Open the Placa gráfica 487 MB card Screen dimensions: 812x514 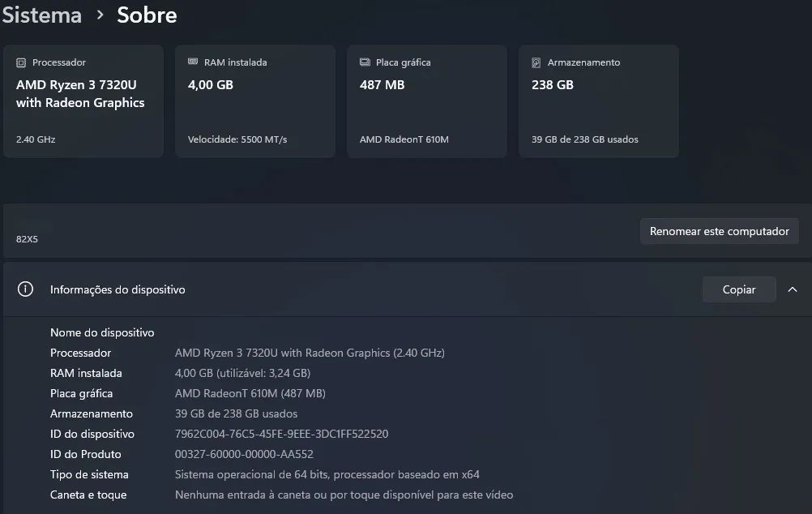point(427,101)
